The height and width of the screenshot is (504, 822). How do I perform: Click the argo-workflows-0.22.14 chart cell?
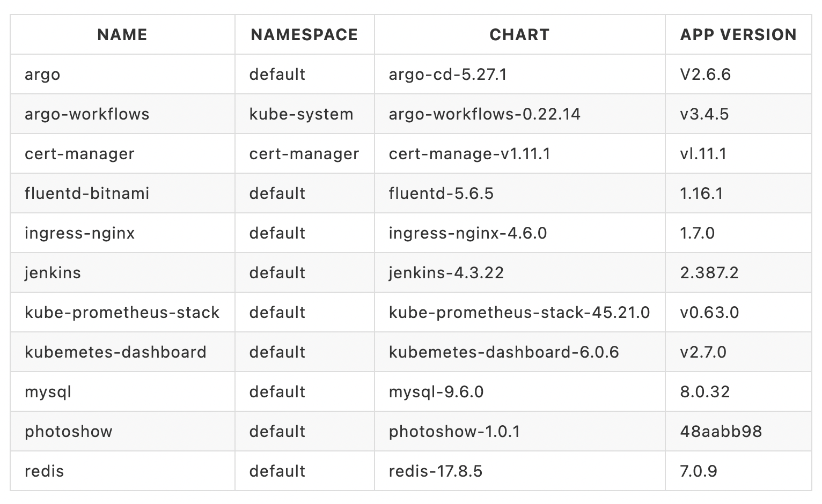click(485, 114)
